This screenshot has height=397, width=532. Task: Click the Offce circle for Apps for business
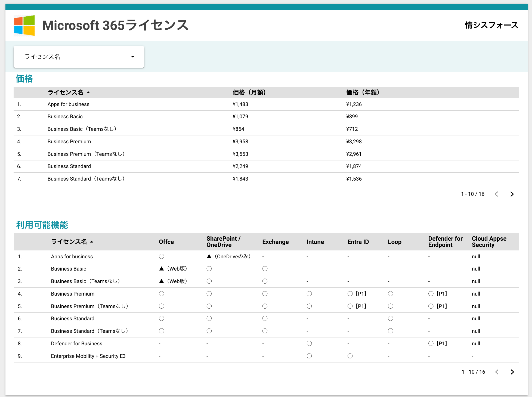coord(162,256)
